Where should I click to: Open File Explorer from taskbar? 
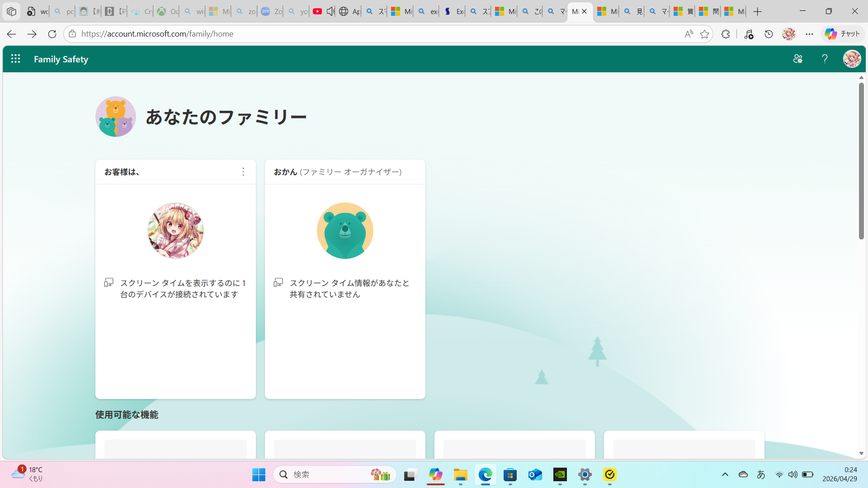(x=461, y=474)
